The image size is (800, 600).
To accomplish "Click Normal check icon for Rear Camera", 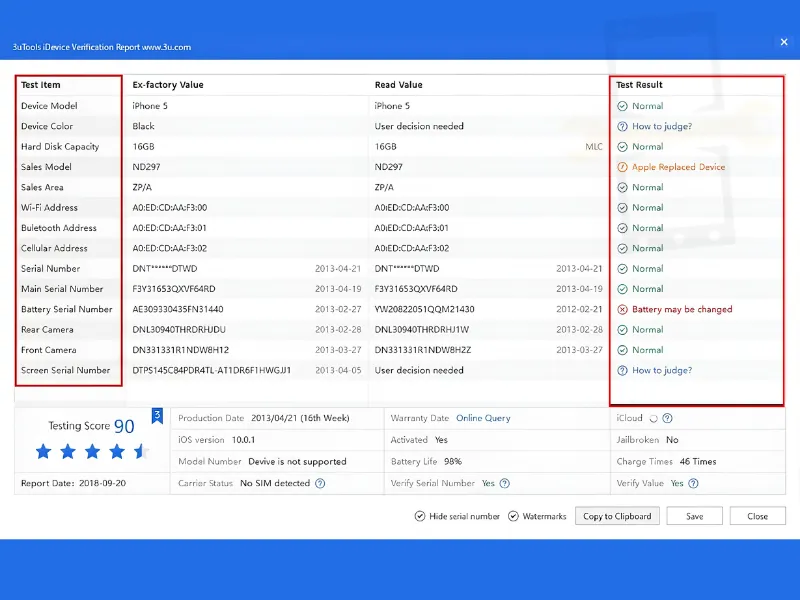I will tap(622, 330).
